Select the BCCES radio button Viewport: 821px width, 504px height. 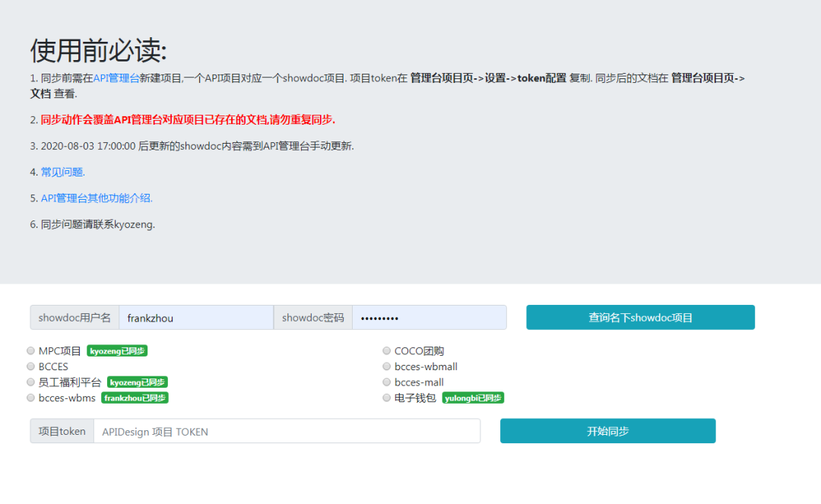[30, 366]
